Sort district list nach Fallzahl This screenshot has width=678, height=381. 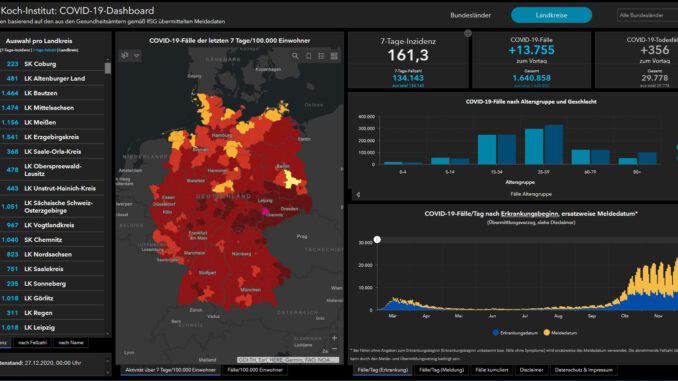coord(32,343)
